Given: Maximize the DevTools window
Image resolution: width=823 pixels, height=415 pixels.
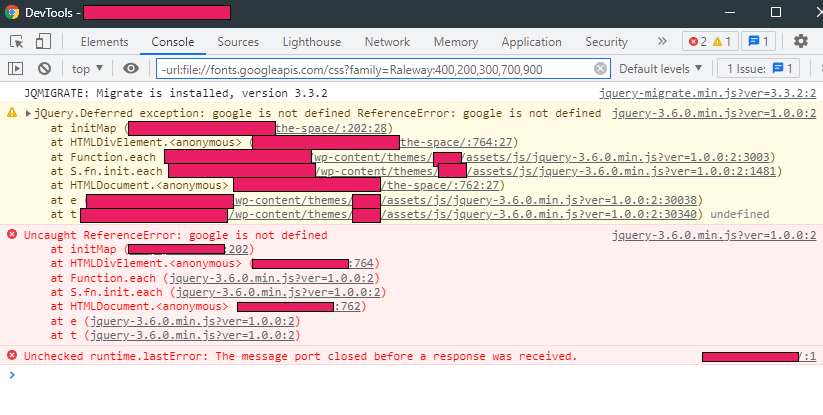Looking at the screenshot, I should [776, 12].
